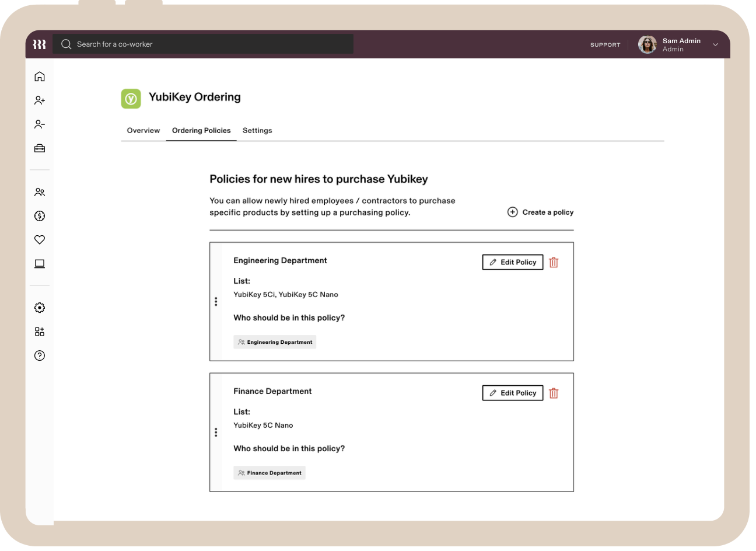Open the settings gear sidebar icon
This screenshot has width=756, height=551.
click(x=40, y=308)
